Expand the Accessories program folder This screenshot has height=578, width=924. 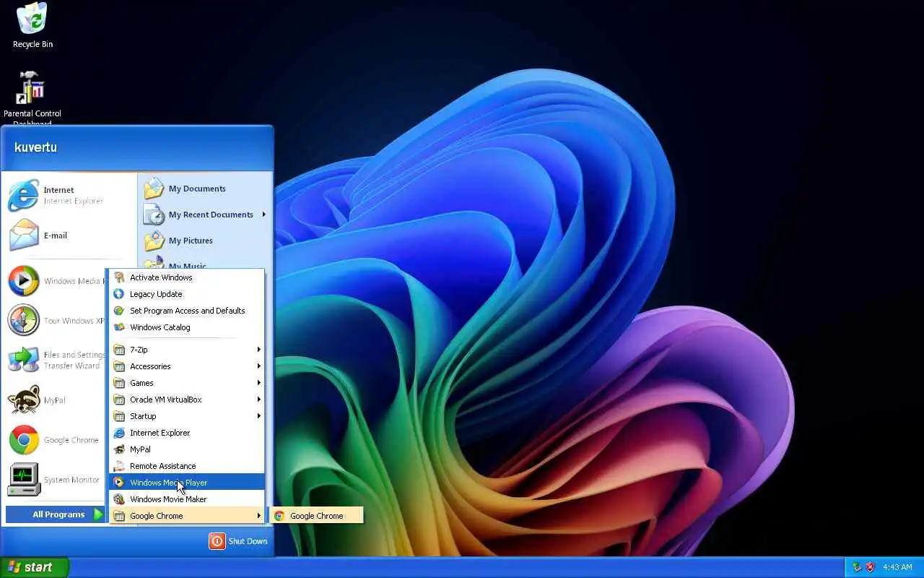pyautogui.click(x=187, y=366)
